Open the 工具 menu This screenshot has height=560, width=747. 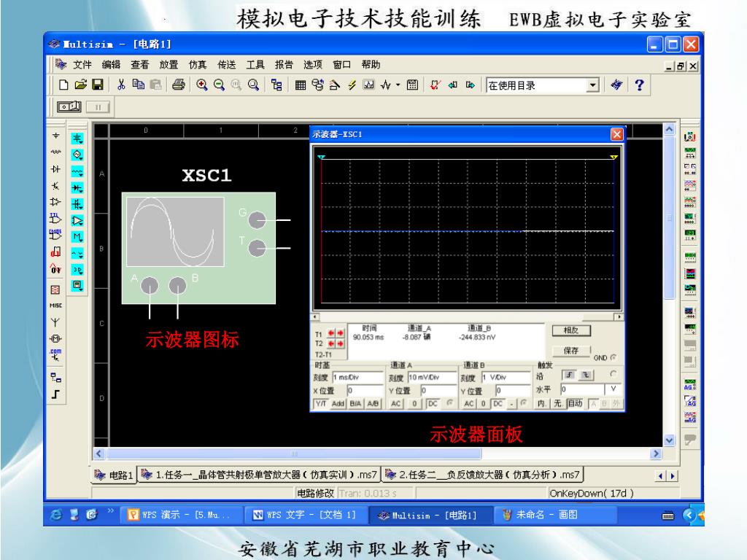pyautogui.click(x=255, y=64)
